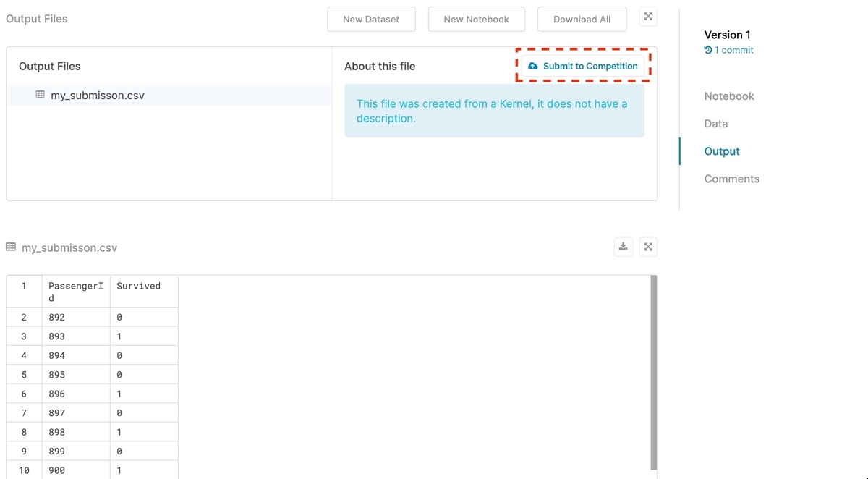
Task: Click the Survived value in row 896
Action: 144,394
